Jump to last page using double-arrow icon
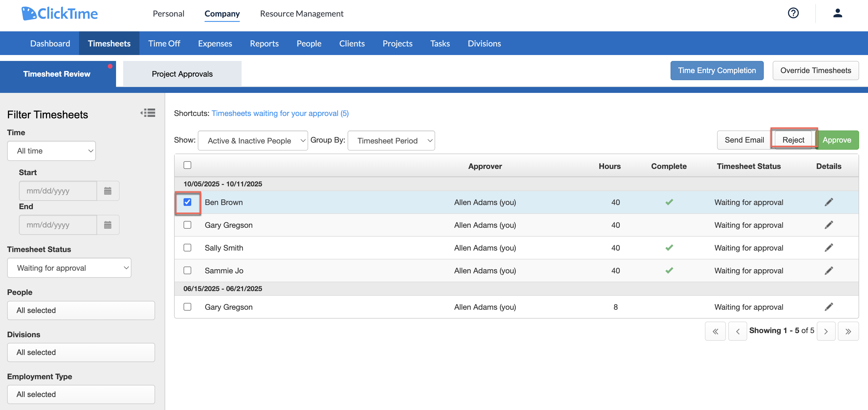The width and height of the screenshot is (868, 410). [848, 331]
